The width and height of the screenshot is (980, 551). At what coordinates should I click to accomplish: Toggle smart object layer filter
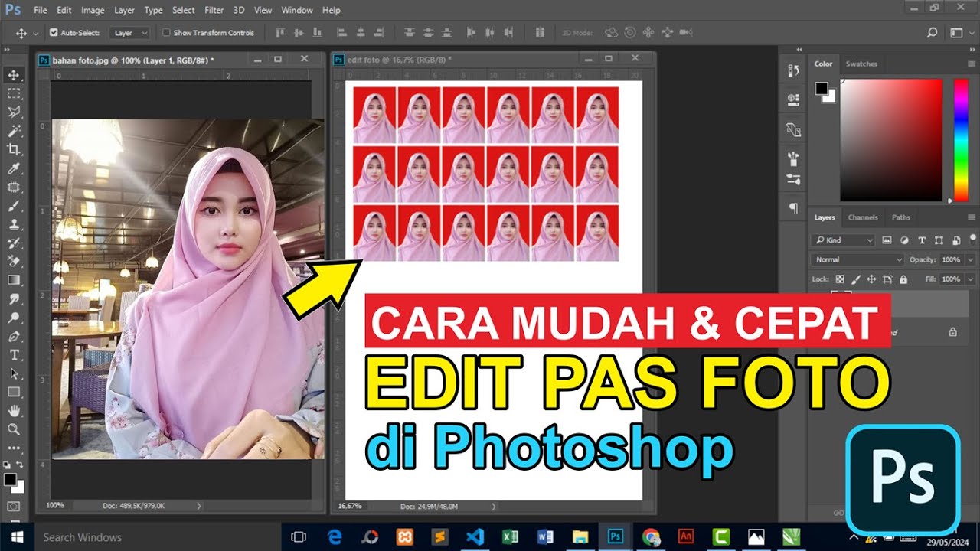point(955,240)
